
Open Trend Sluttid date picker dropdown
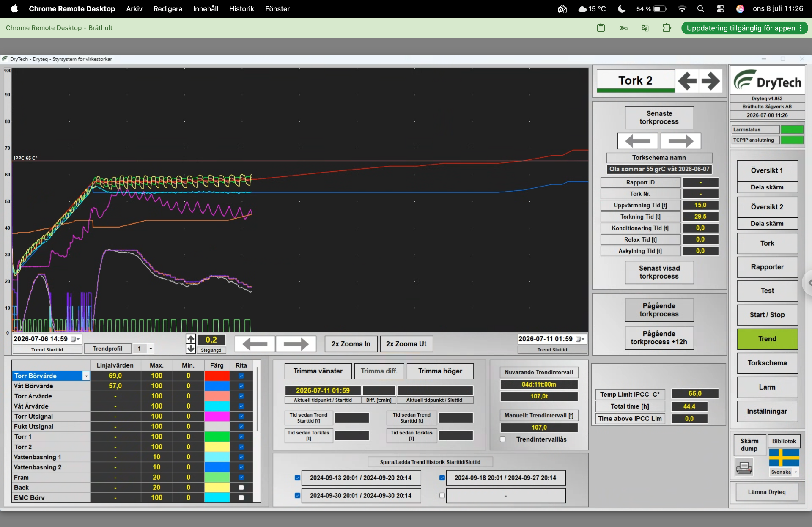coord(580,339)
